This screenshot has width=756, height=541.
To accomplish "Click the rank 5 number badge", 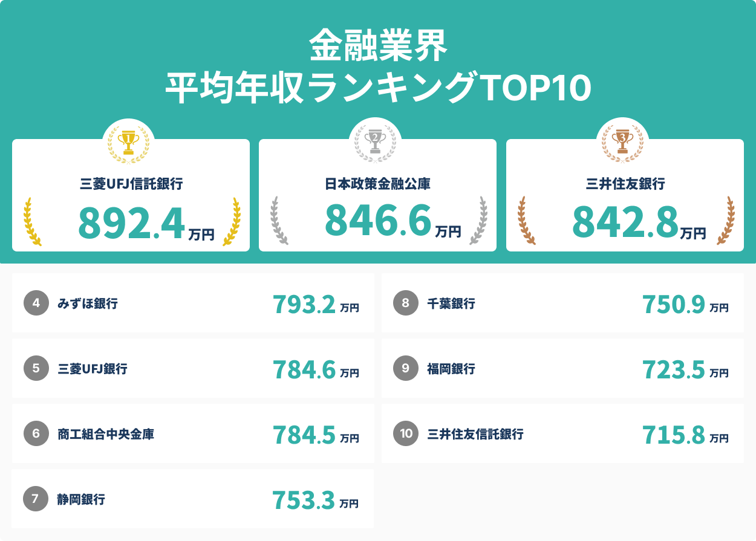I will pos(36,368).
